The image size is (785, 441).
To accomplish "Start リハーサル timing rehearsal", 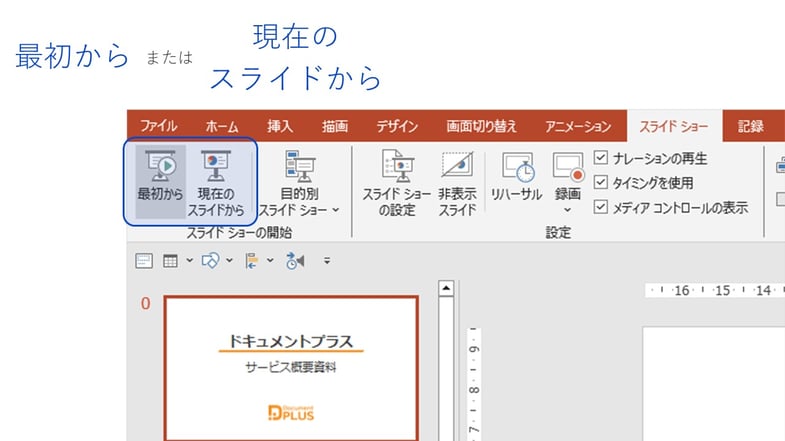I will 517,176.
